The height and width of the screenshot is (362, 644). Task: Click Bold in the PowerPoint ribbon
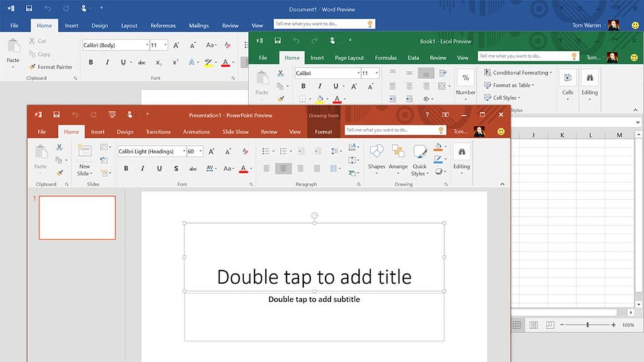point(126,168)
